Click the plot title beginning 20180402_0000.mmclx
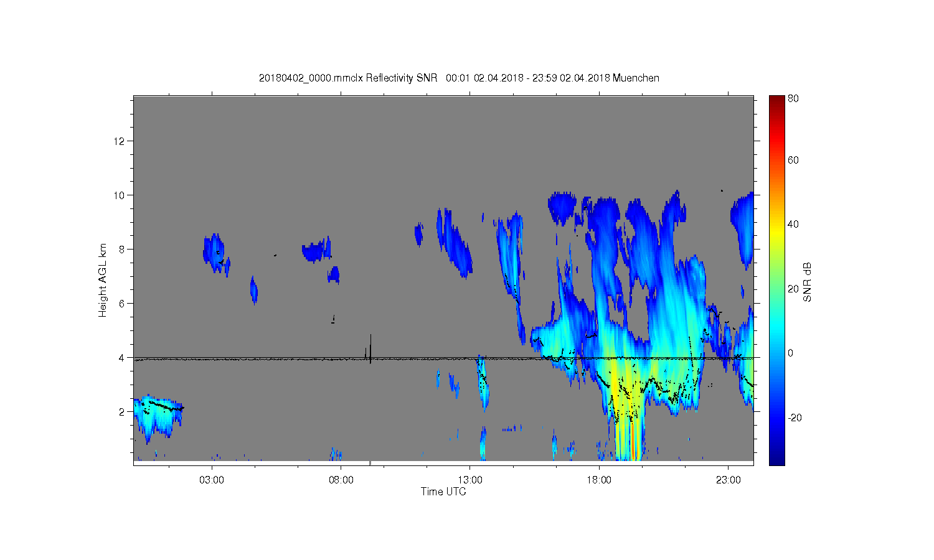Image resolution: width=934 pixels, height=560 pixels. pos(459,78)
